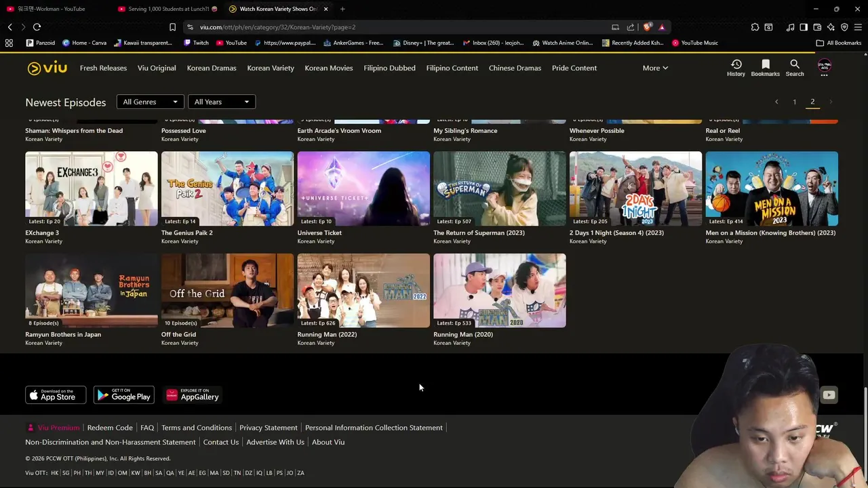
Task: Open Chinese Dramas category
Action: click(x=515, y=68)
